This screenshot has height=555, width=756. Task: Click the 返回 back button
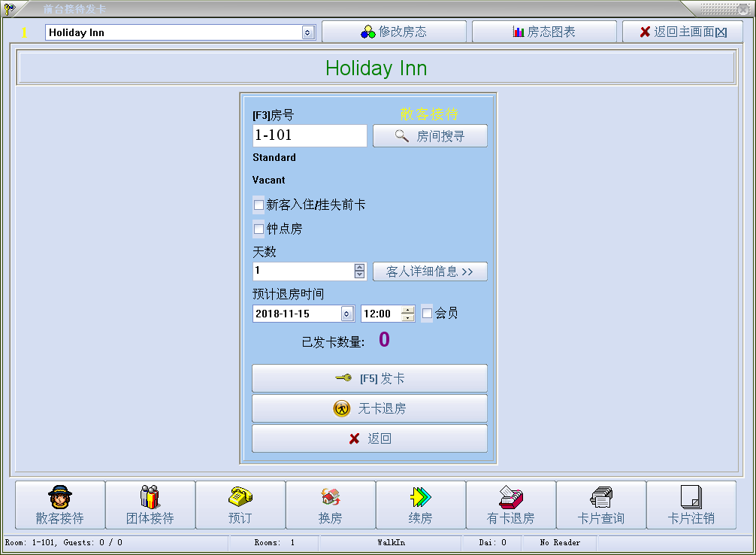click(x=369, y=438)
